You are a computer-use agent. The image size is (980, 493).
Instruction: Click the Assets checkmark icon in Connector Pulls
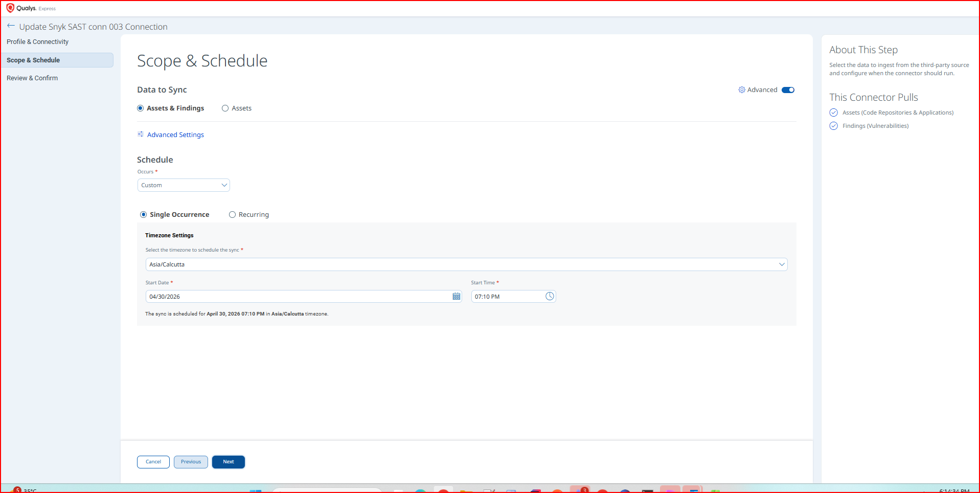pyautogui.click(x=834, y=113)
